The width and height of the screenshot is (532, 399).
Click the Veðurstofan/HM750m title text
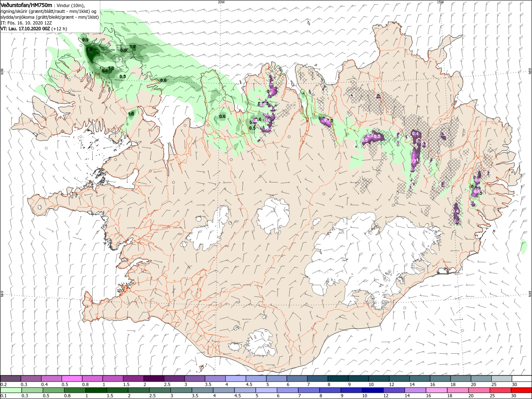[x=27, y=5]
